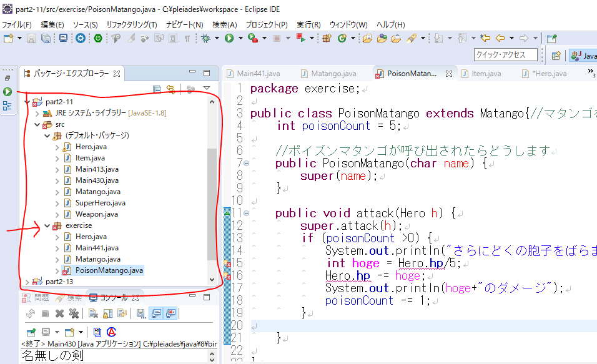Collapse all in Package Explorer
The width and height of the screenshot is (597, 364).
(x=157, y=89)
